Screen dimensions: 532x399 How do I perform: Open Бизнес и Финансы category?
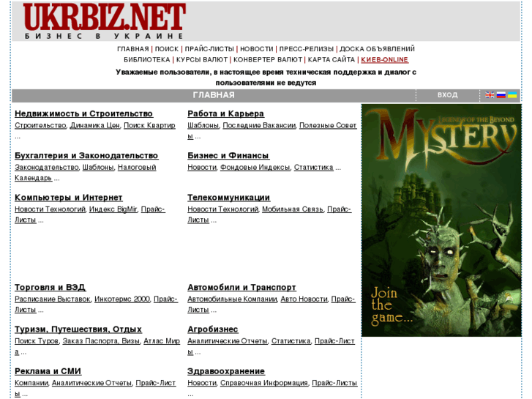(x=228, y=155)
